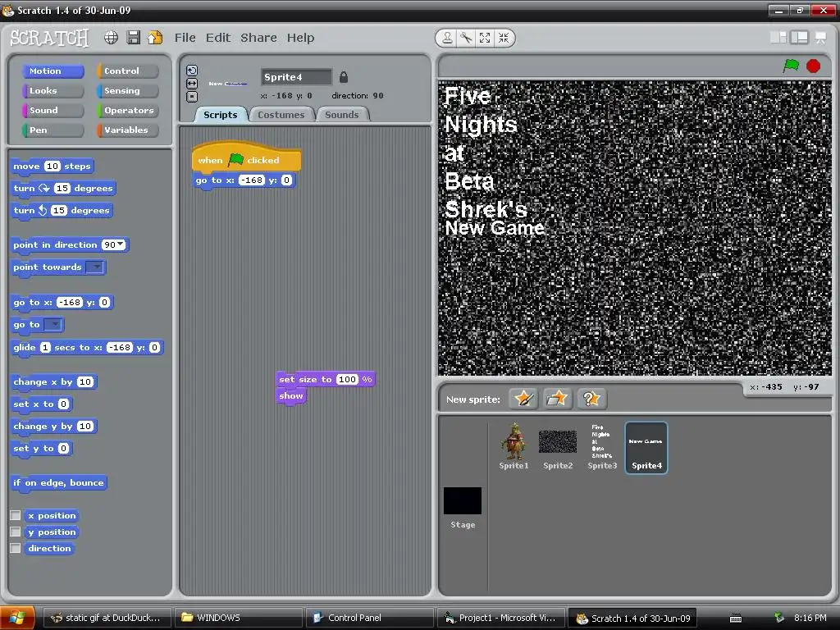Select the Sensing block category

tap(128, 90)
